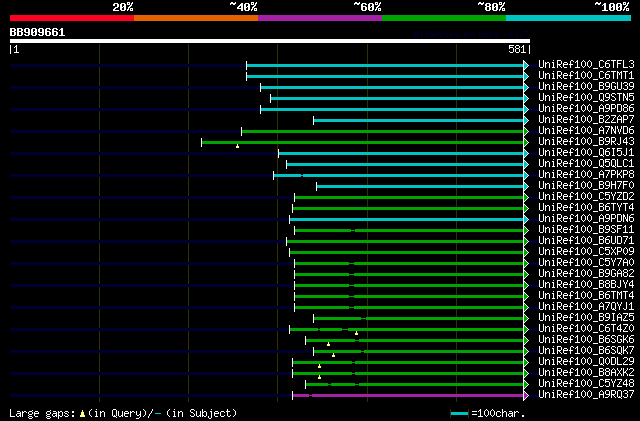Click the green ~80% identity legend segment
This screenshot has width=640, height=421.
coord(444,18)
